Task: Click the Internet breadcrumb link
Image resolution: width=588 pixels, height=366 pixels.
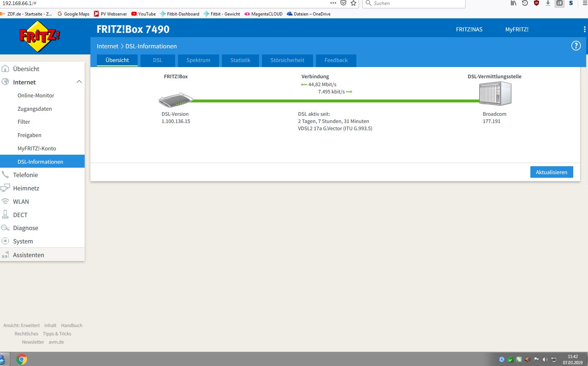Action: click(x=107, y=46)
